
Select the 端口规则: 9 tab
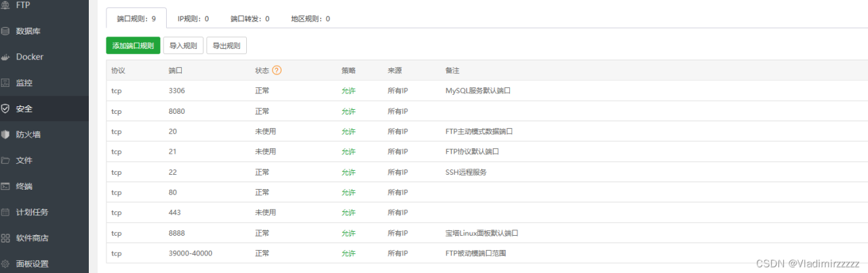(136, 18)
